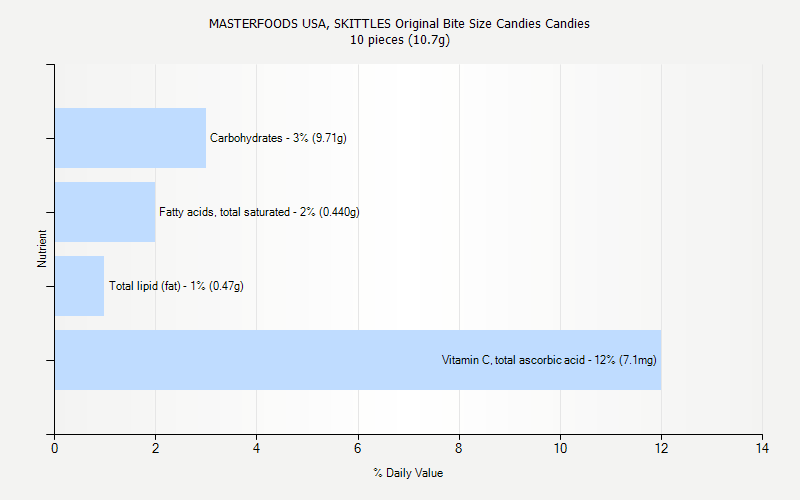Click the 'Total lipid (fat) - 1%' label
The image size is (800, 500).
point(176,286)
